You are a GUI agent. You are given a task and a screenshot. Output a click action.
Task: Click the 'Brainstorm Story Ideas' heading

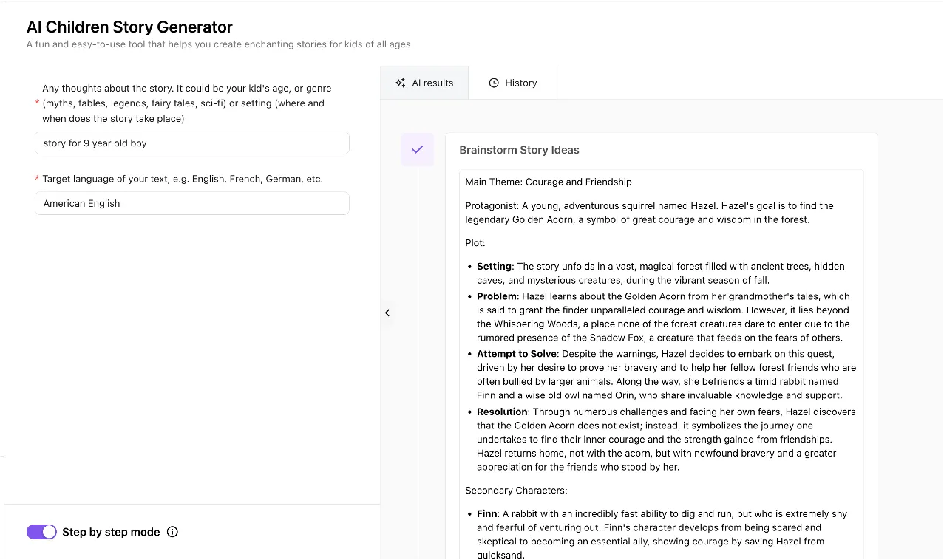[x=519, y=150]
